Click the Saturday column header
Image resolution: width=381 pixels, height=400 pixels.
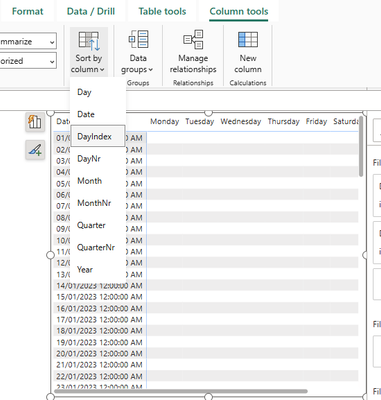346,122
